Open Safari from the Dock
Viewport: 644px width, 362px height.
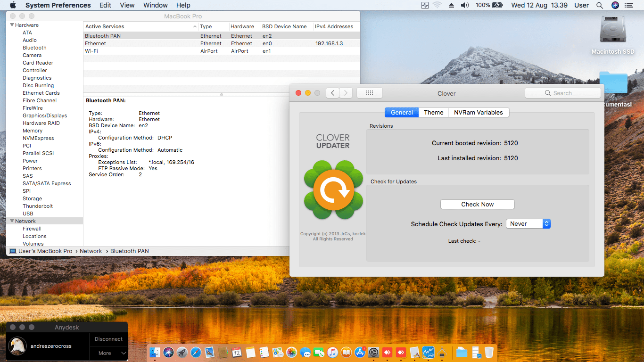[x=196, y=352]
